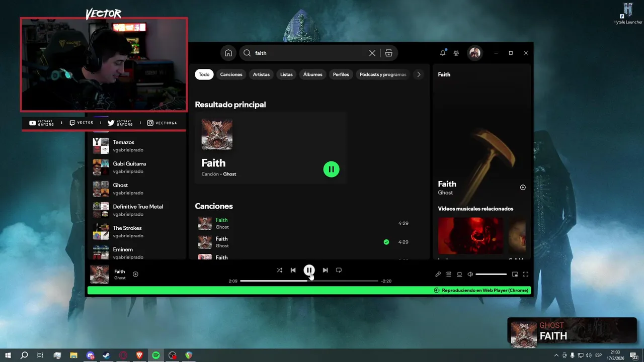This screenshot has height=362, width=644.
Task: Select the Pódcasts y programas filter
Action: click(x=383, y=74)
